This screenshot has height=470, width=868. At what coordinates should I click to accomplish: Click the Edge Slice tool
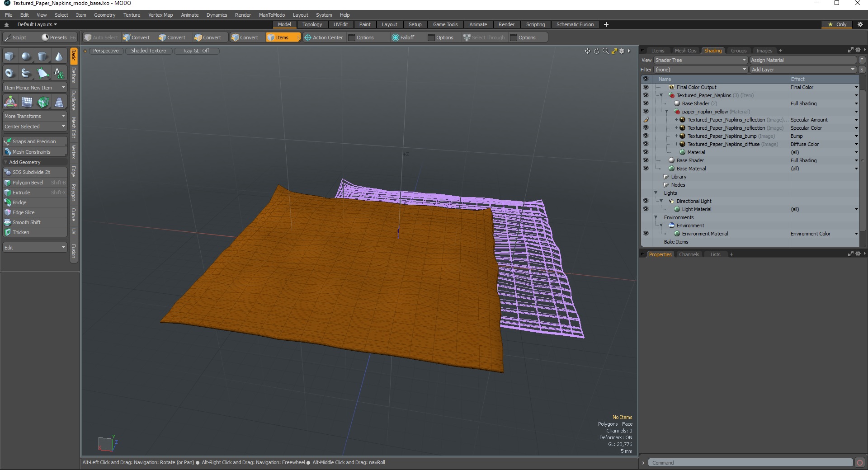point(35,212)
